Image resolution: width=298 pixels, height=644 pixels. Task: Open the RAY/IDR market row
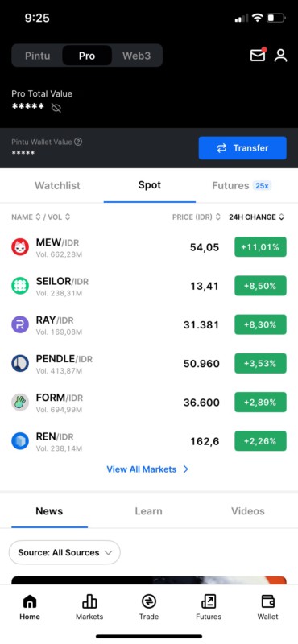click(149, 325)
